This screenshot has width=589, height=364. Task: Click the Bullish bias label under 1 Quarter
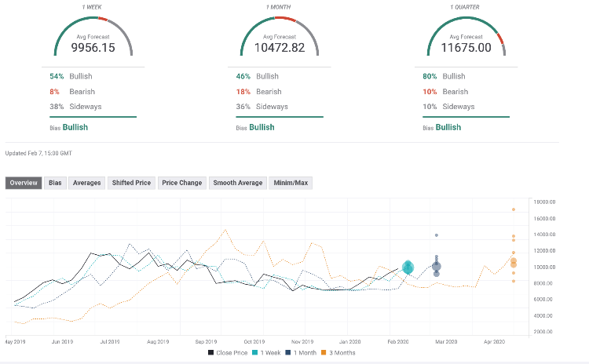(x=448, y=127)
